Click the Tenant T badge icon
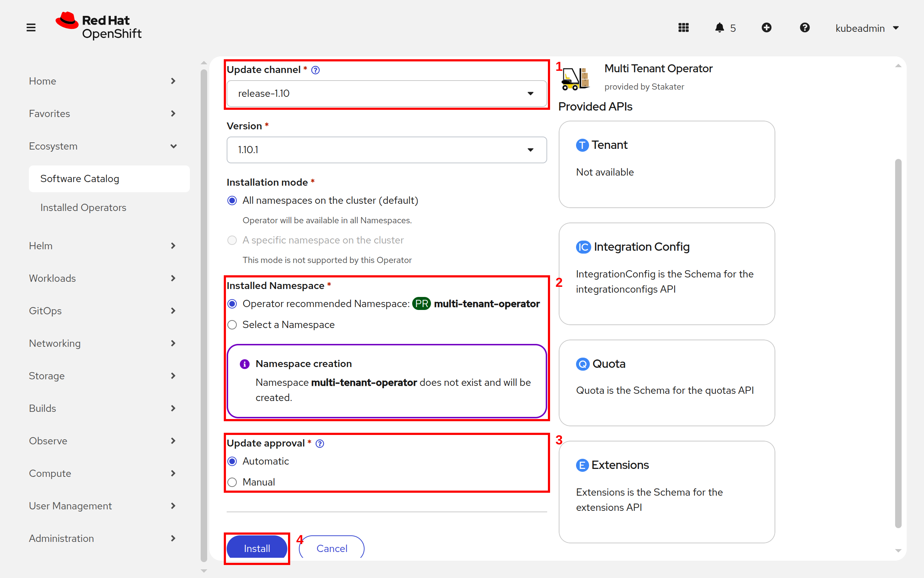Screen dimensions: 924x578 click(x=582, y=145)
